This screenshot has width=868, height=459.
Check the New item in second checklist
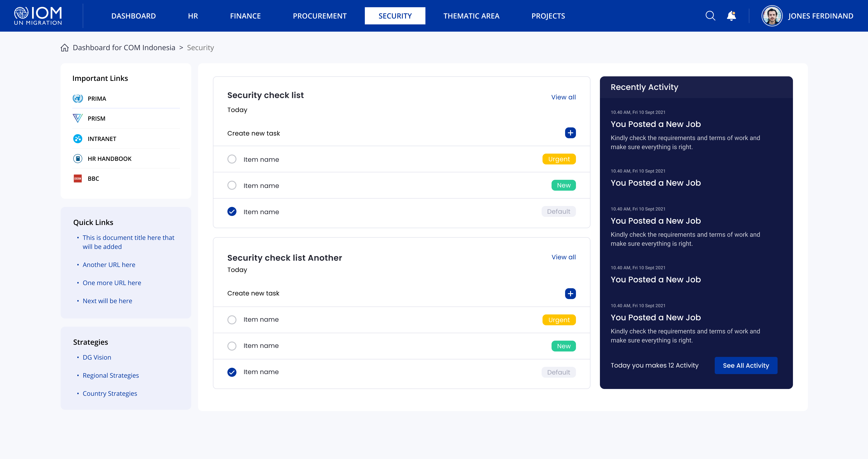232,346
